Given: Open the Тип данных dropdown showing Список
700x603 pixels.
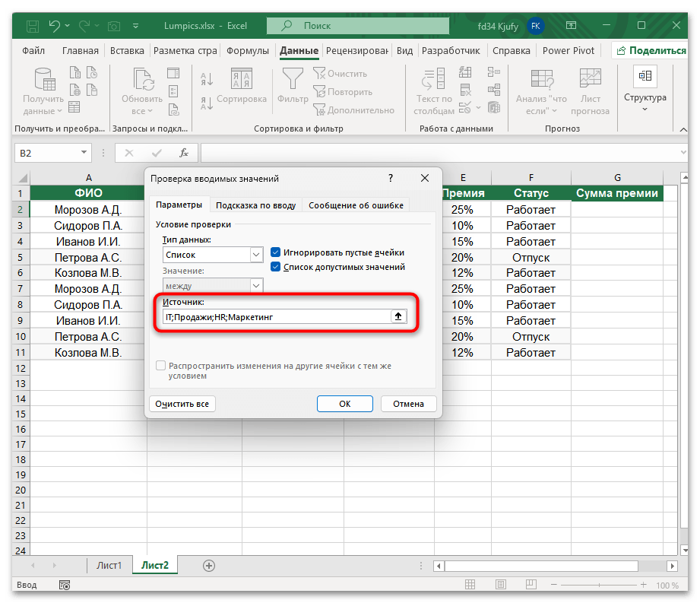Looking at the screenshot, I should (x=256, y=255).
